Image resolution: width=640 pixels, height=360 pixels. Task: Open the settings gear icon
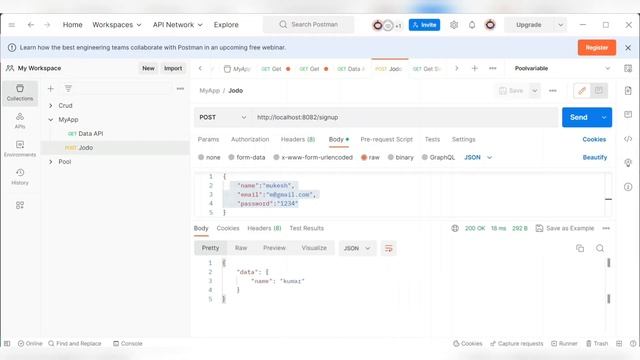[x=454, y=25]
